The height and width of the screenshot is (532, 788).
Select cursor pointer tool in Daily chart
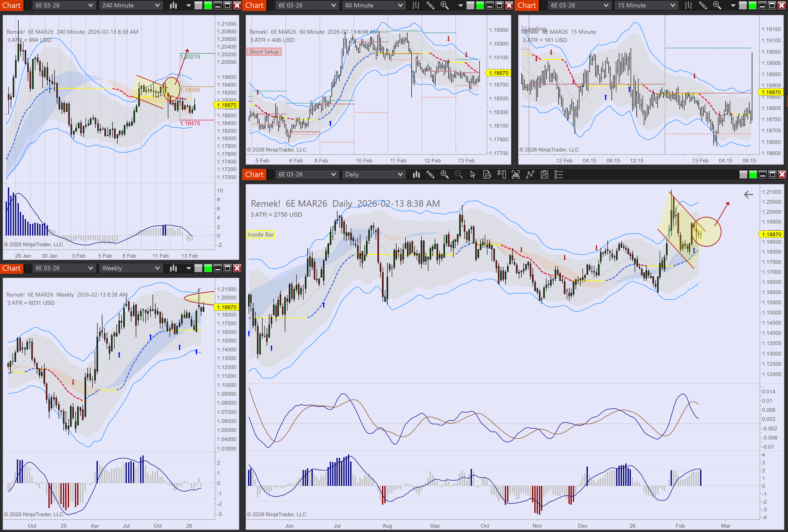click(x=473, y=175)
